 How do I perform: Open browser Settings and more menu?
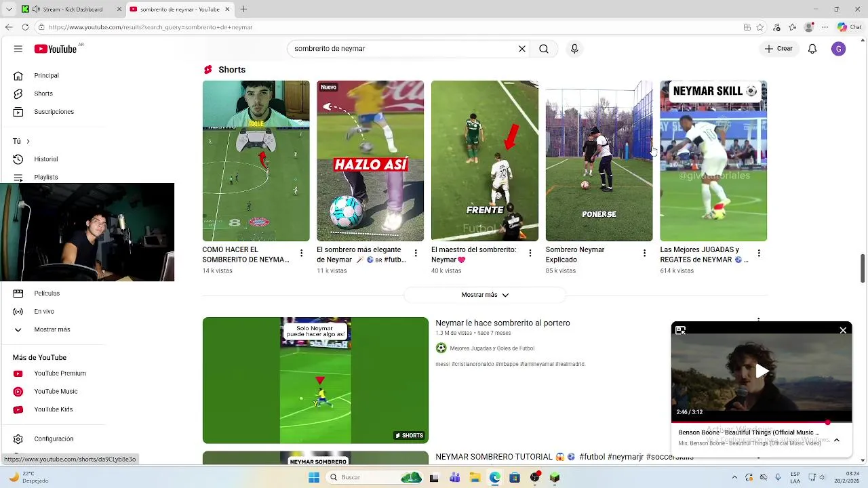click(x=825, y=27)
